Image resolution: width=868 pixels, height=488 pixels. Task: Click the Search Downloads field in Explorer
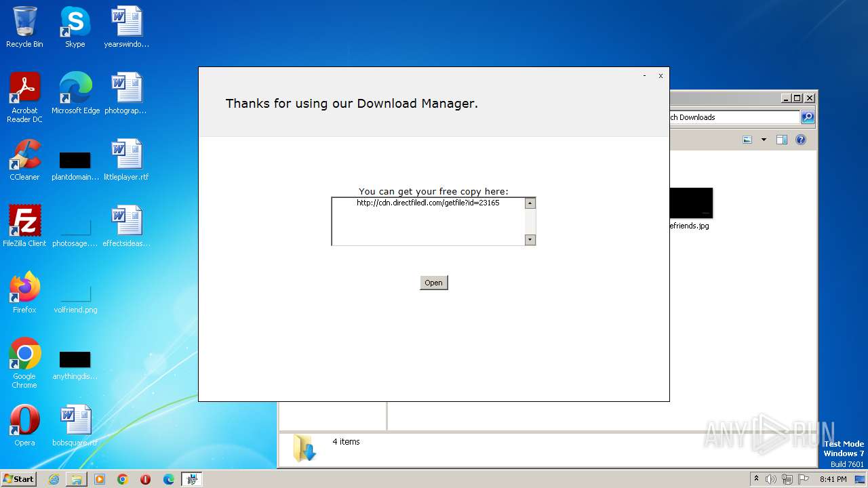click(734, 117)
